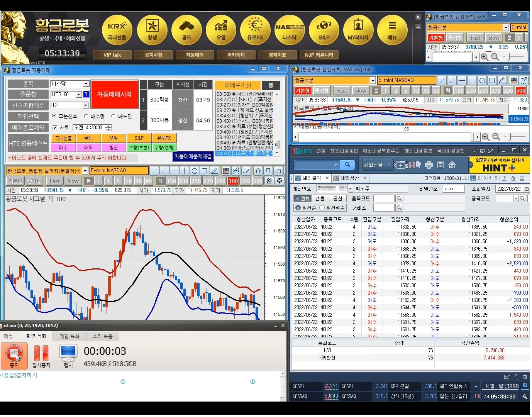532x417 pixels.
Task: Expand 주문창 HTS_00 dropdown
Action: click(x=79, y=94)
